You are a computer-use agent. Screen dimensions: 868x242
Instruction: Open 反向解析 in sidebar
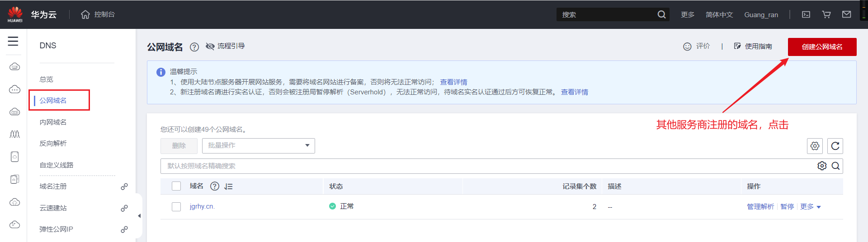pyautogui.click(x=53, y=143)
